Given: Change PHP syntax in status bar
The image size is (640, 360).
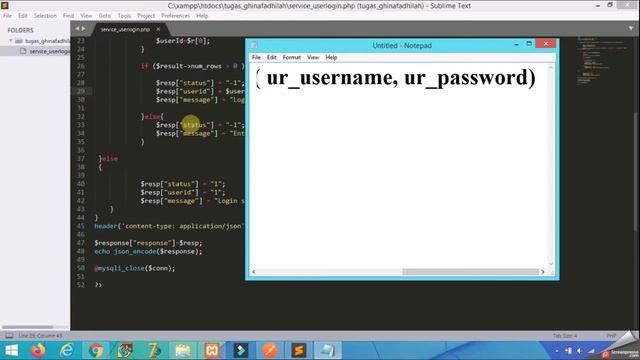Looking at the screenshot, I should (x=611, y=336).
